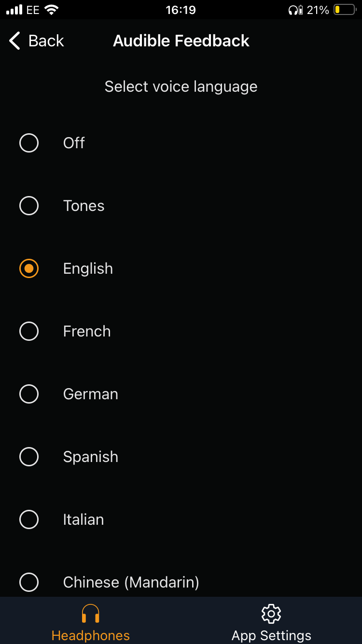Tap the selected English radio button

[29, 268]
